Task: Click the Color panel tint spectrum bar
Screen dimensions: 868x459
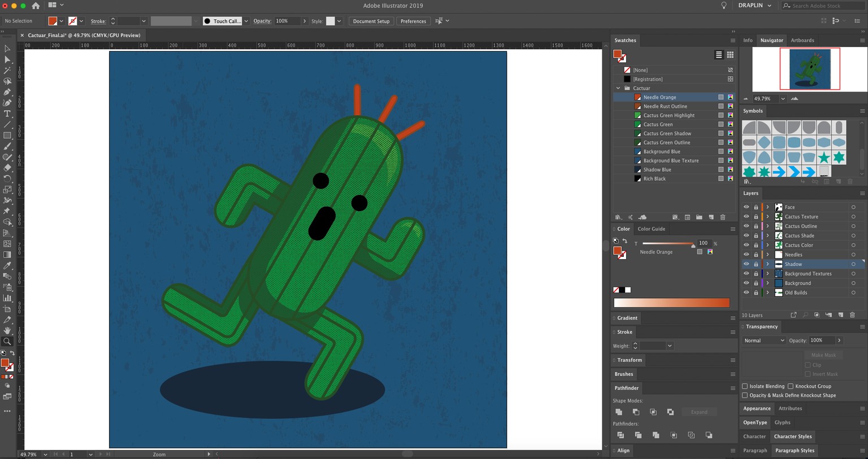Action: [671, 303]
